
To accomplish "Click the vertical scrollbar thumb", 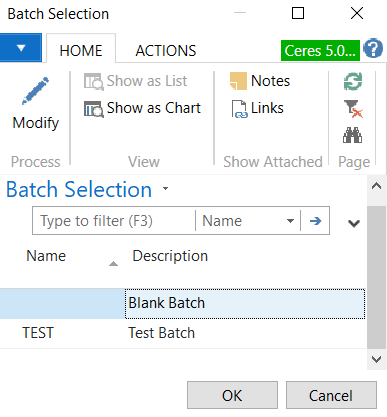I will coord(377,277).
